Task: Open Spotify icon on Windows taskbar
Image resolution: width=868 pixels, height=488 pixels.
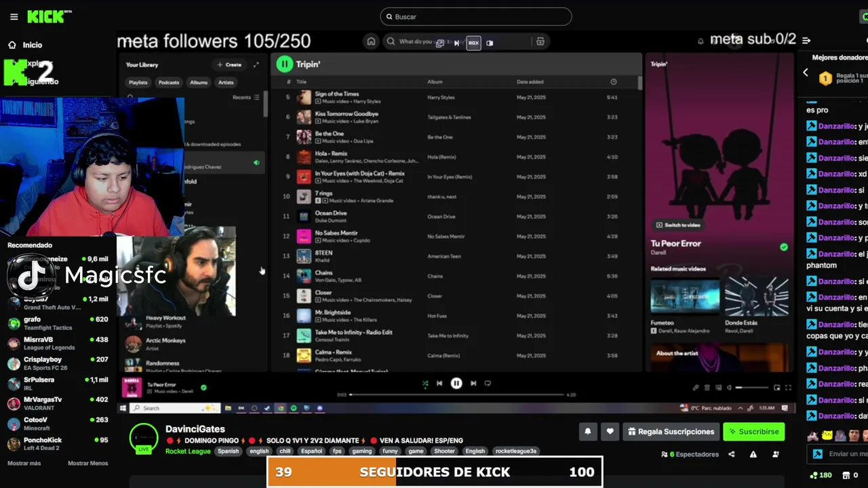Action: point(294,408)
